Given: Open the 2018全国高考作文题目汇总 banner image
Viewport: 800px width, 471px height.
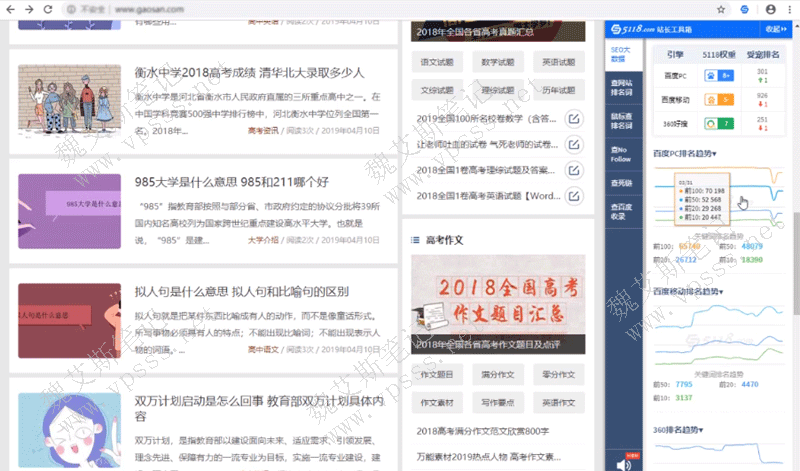Looking at the screenshot, I should click(x=498, y=304).
